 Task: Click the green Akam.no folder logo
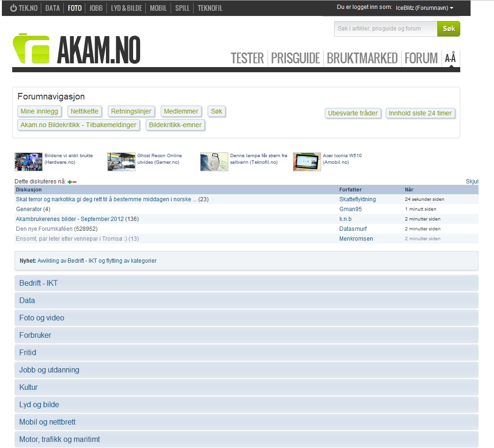tap(31, 48)
